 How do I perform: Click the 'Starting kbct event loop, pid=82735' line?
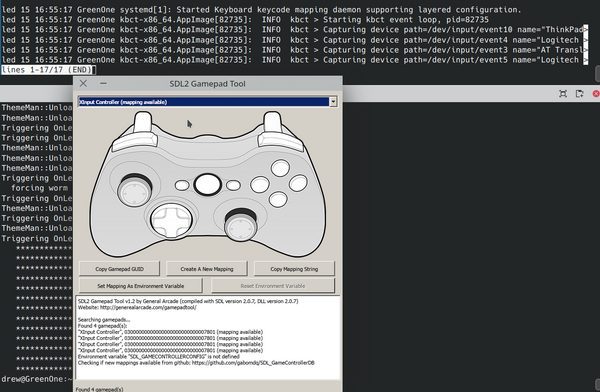click(245, 20)
